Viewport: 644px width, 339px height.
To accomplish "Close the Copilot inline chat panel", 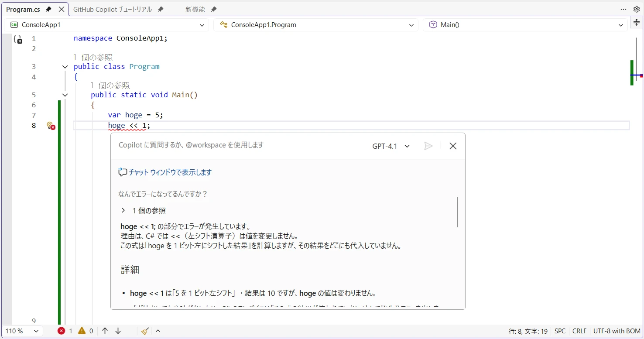I will pos(453,146).
